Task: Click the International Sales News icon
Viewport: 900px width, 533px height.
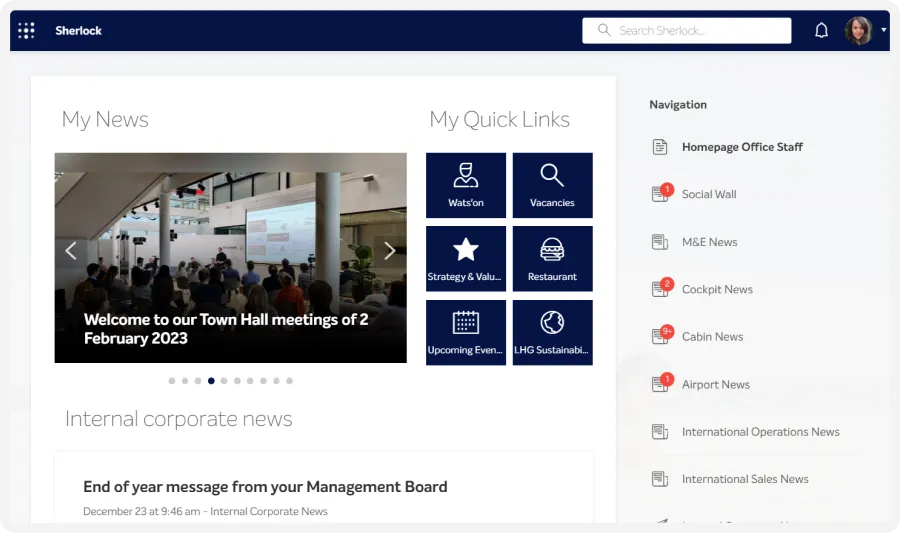Action: 660,478
